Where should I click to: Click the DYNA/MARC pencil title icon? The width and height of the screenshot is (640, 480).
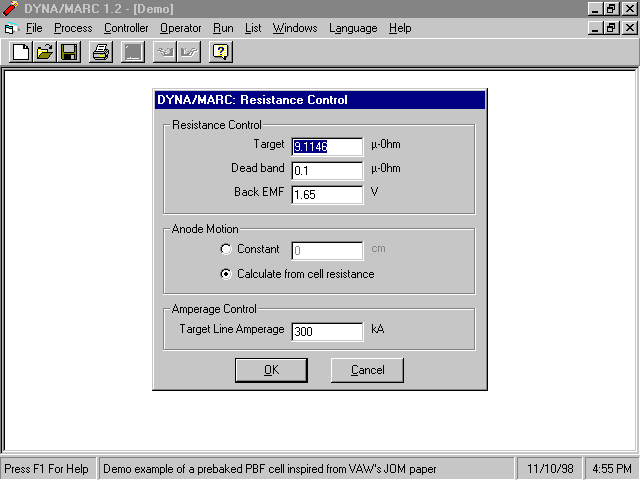[x=10, y=9]
